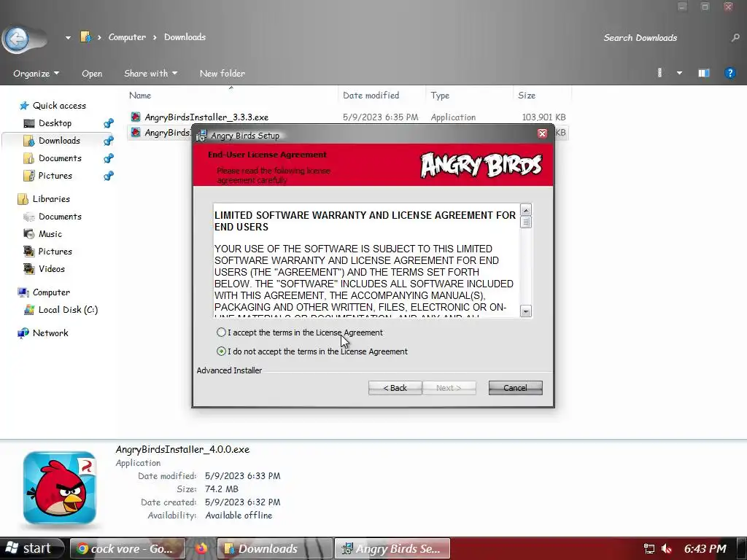The image size is (747, 560).
Task: Click the network tray icon
Action: point(649,549)
